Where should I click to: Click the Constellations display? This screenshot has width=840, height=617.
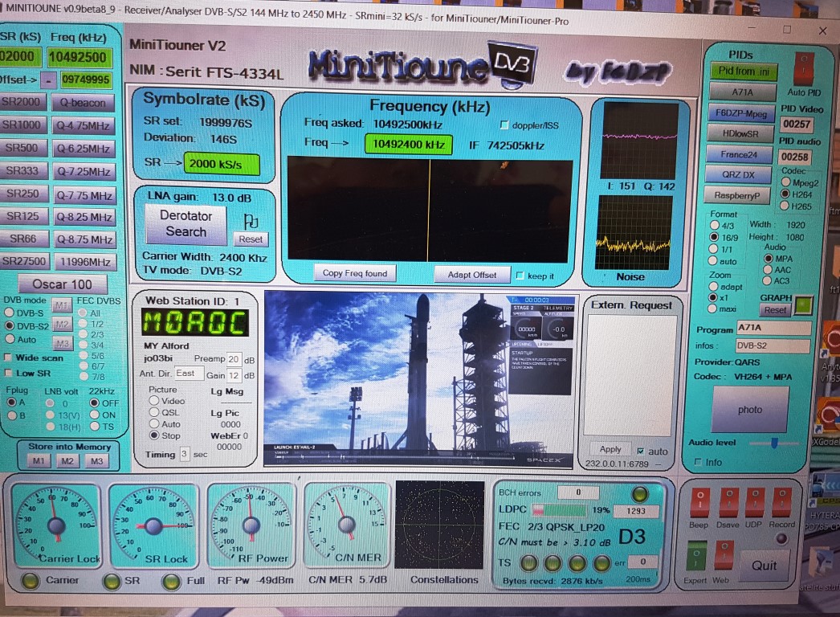pyautogui.click(x=440, y=525)
